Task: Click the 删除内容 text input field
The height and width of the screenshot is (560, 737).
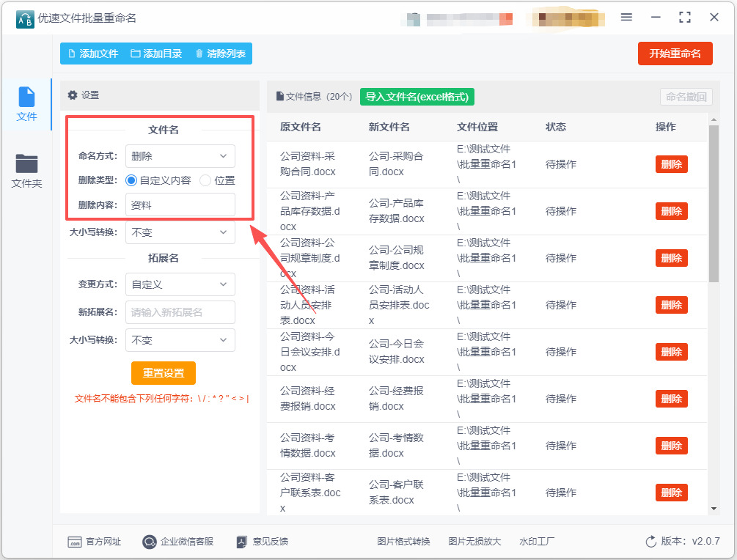Action: point(180,205)
